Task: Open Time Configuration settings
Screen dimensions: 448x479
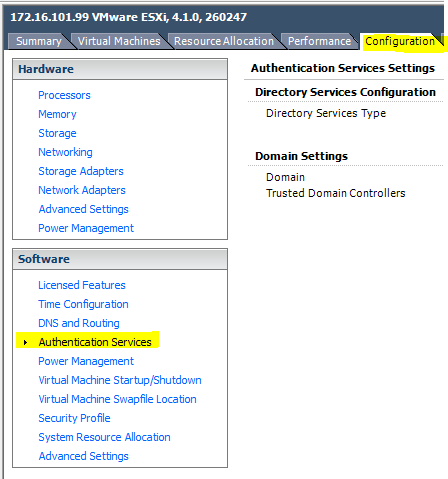Action: click(83, 304)
